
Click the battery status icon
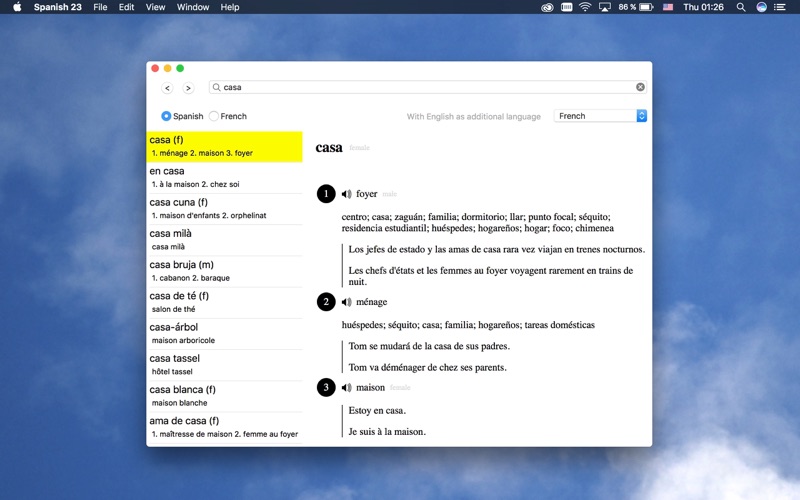(646, 7)
